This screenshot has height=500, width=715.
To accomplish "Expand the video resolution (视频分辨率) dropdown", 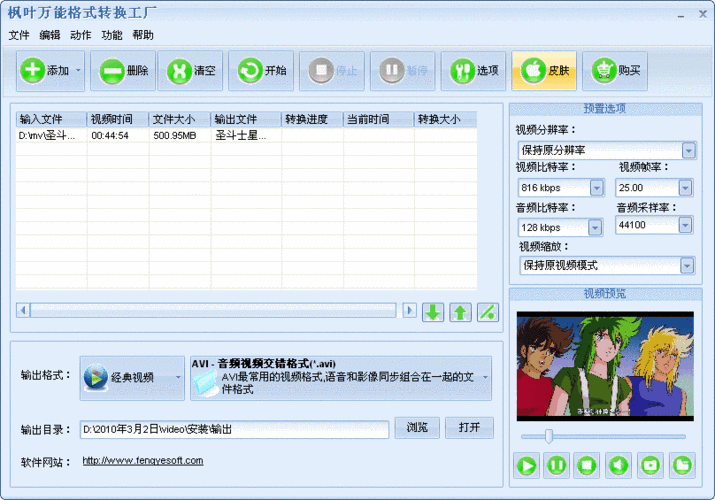I will click(x=688, y=150).
